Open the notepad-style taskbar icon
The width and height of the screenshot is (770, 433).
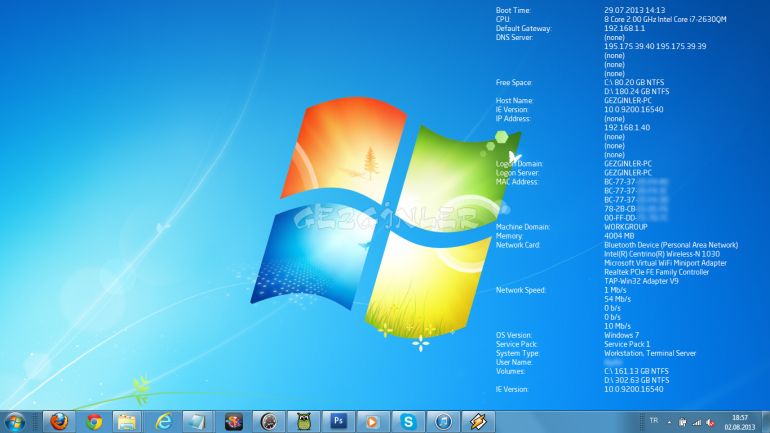click(x=198, y=422)
